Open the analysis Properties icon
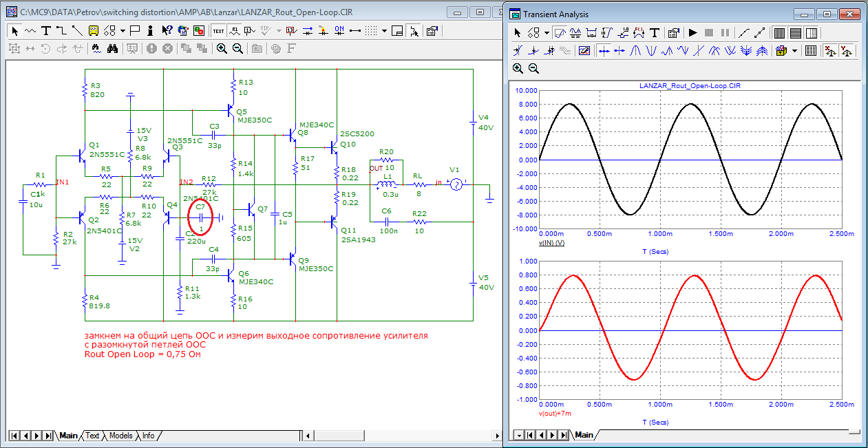This screenshot has height=448, width=868. point(674,32)
